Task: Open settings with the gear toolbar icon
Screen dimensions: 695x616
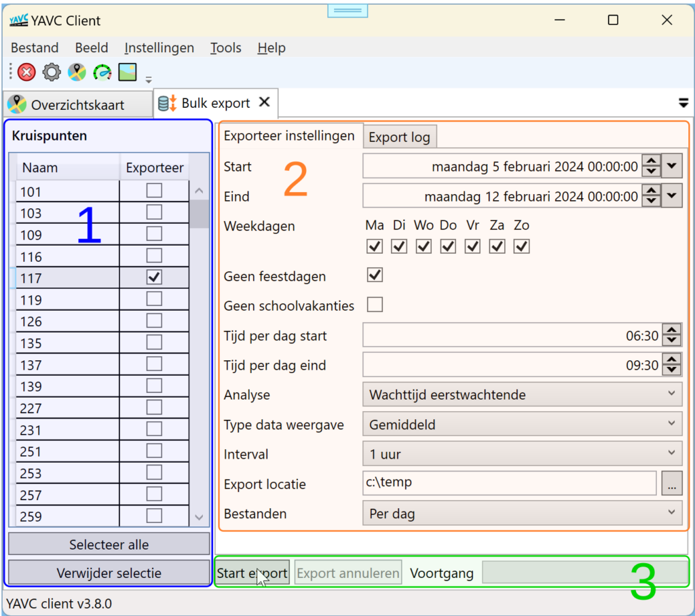Action: tap(52, 72)
